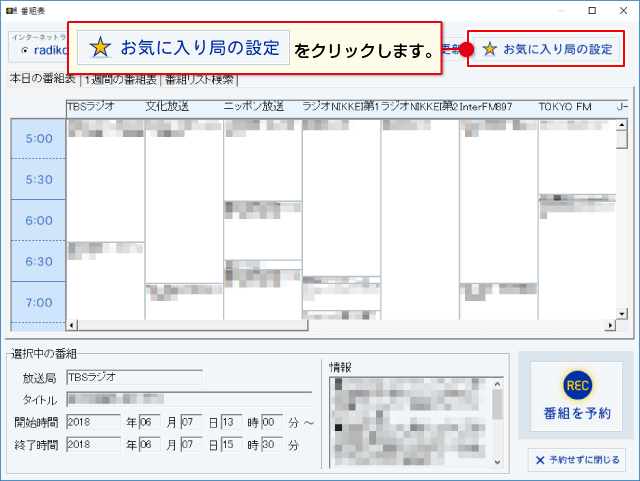The width and height of the screenshot is (640, 481).
Task: Click the horizontal scroll left arrow
Action: tap(72, 325)
